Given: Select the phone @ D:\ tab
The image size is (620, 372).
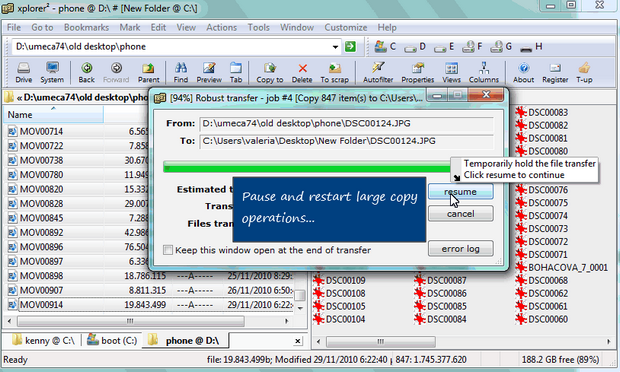Looking at the screenshot, I should tap(185, 340).
